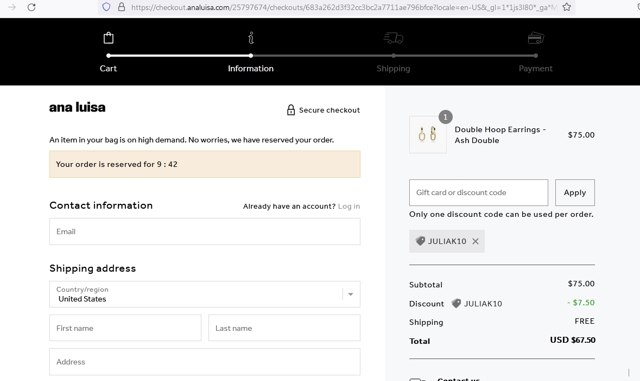Screen dimensions: 640x381
Task: Click the item quantity badge 1
Action: (x=445, y=117)
